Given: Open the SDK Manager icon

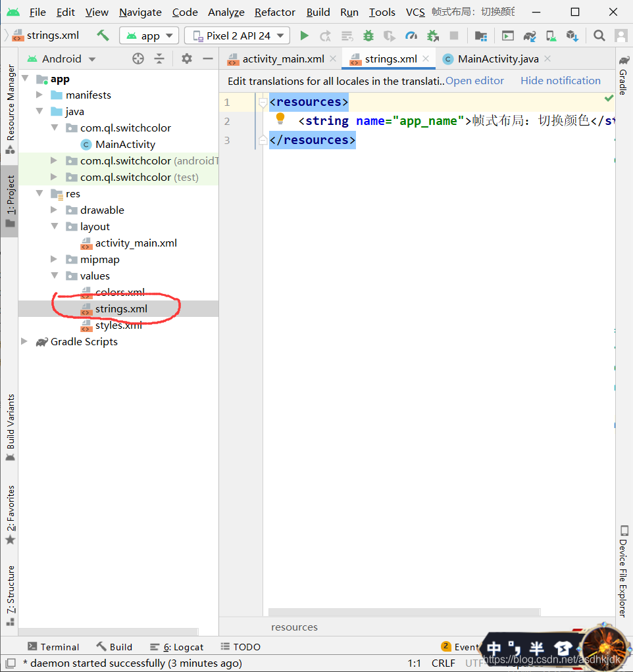Looking at the screenshot, I should point(572,36).
